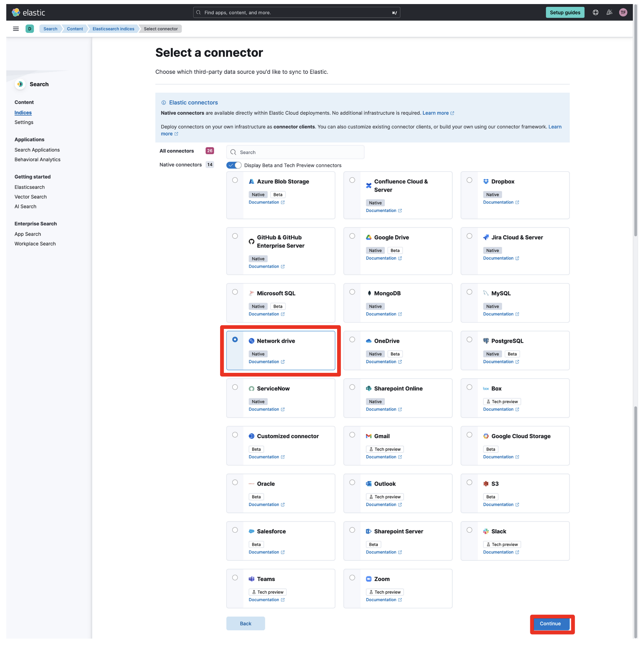Select the Dropbox radio button
Image resolution: width=644 pixels, height=646 pixels.
click(x=469, y=180)
